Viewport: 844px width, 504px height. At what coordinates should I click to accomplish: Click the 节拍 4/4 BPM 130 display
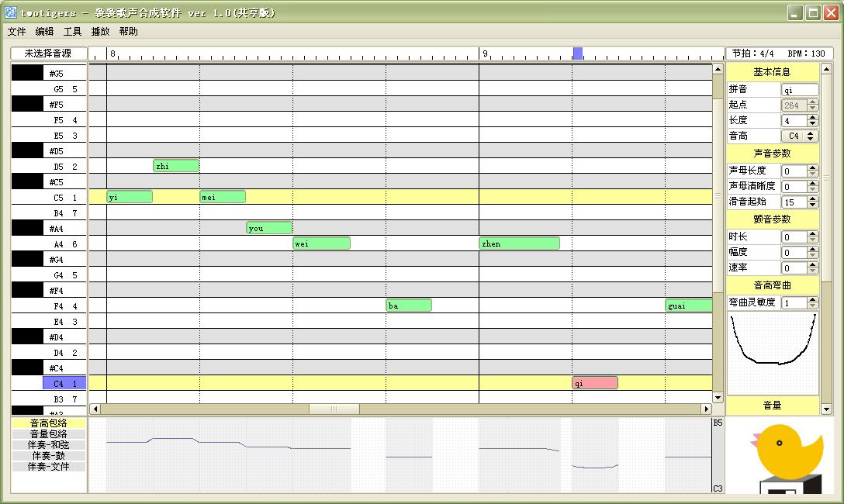pyautogui.click(x=779, y=54)
